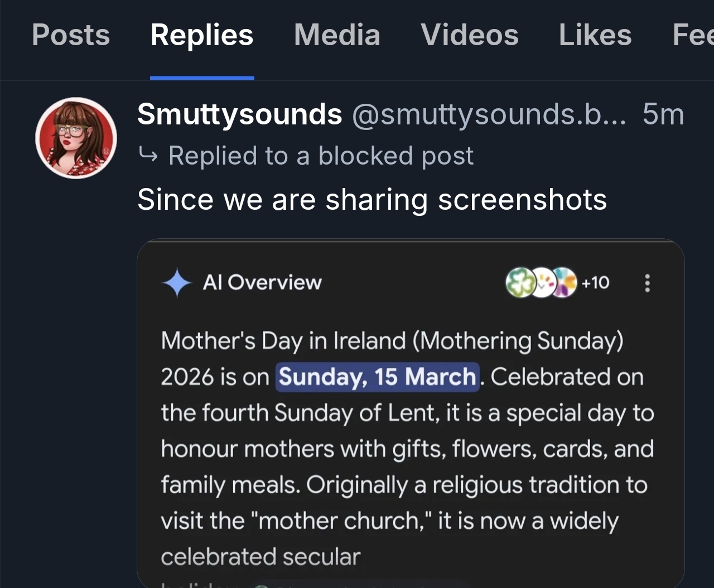The width and height of the screenshot is (714, 588).
Task: Click the @smuttysounds handle
Action: point(489,114)
